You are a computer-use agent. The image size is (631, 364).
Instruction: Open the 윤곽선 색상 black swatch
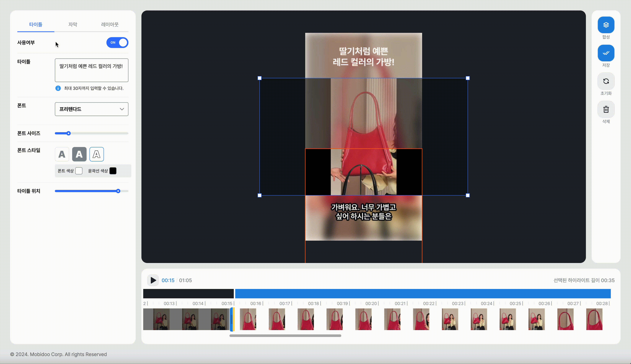pyautogui.click(x=113, y=171)
